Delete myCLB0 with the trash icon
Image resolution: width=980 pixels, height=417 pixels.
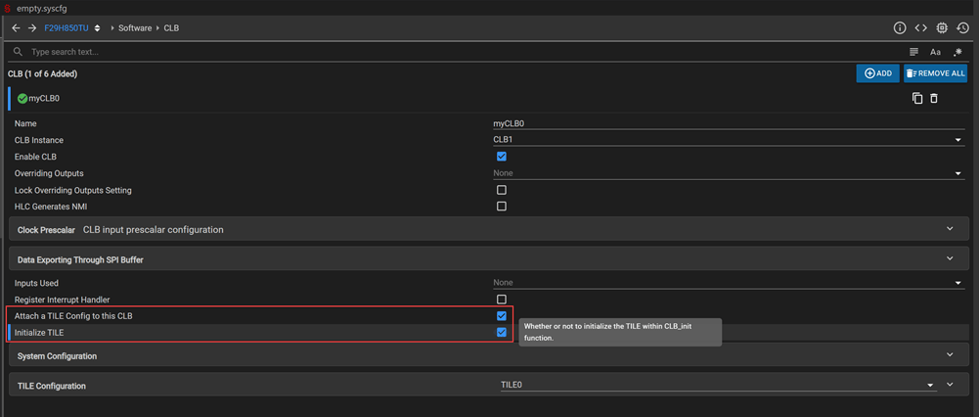click(934, 98)
